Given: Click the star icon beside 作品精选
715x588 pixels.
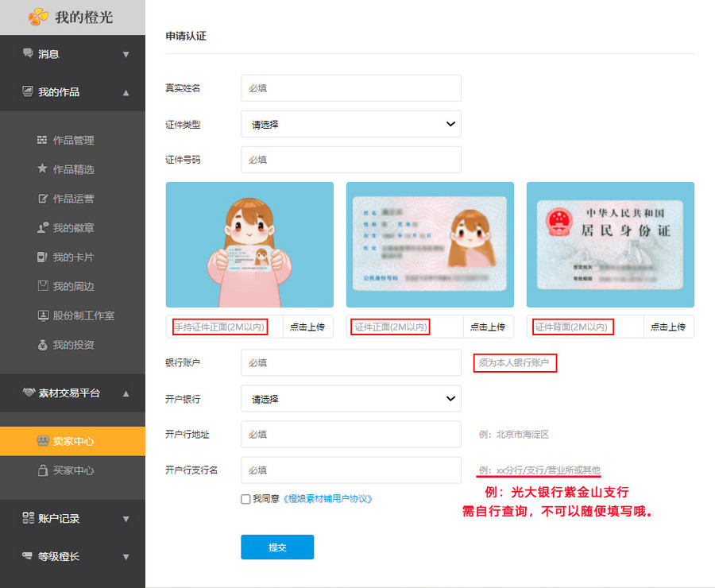Looking at the screenshot, I should 42,169.
